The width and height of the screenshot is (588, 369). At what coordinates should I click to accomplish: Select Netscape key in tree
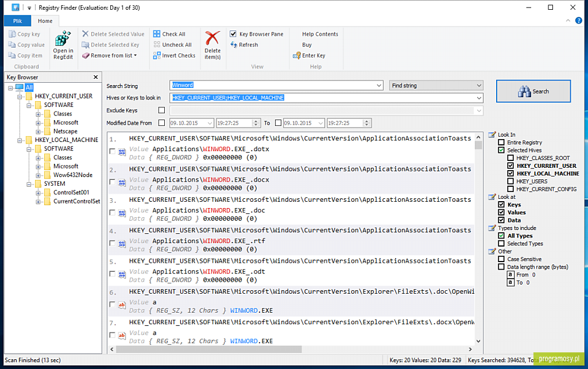[65, 132]
